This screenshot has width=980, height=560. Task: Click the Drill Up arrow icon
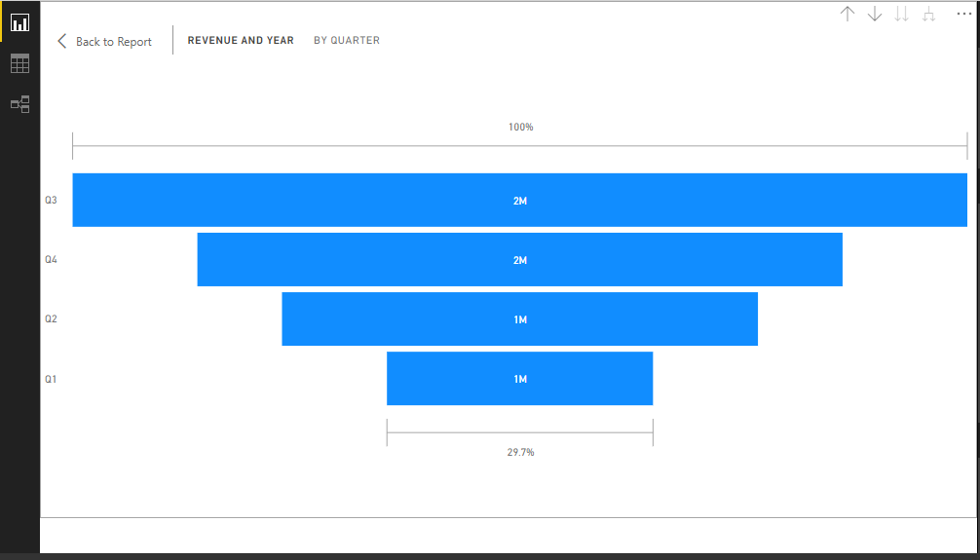[x=847, y=14]
